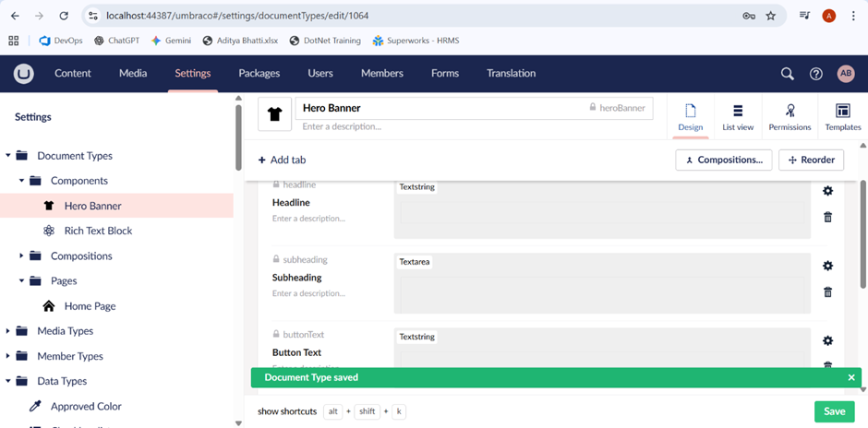Delete the Headline property with trash icon
The height and width of the screenshot is (428, 868).
827,217
